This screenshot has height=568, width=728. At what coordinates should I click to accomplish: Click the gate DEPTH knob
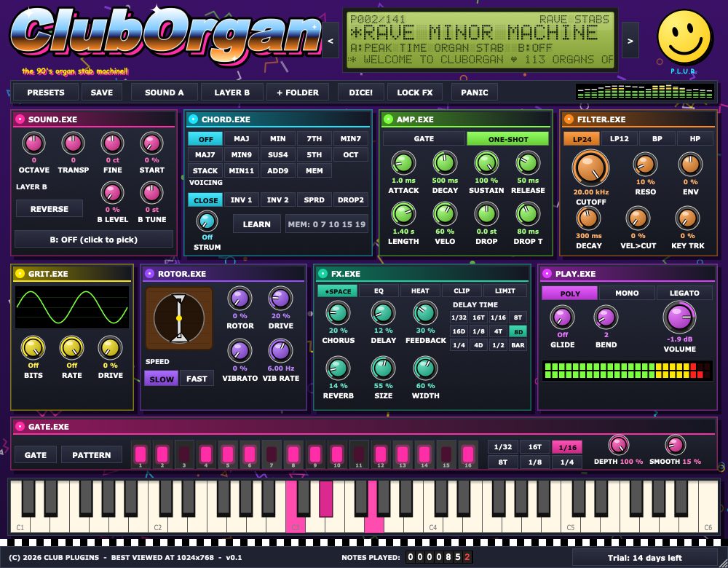[x=618, y=445]
